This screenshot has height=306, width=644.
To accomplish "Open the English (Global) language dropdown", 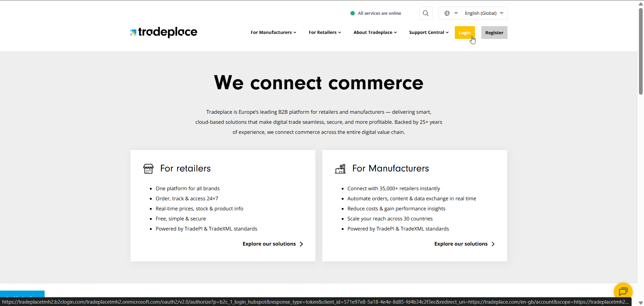I will (484, 13).
